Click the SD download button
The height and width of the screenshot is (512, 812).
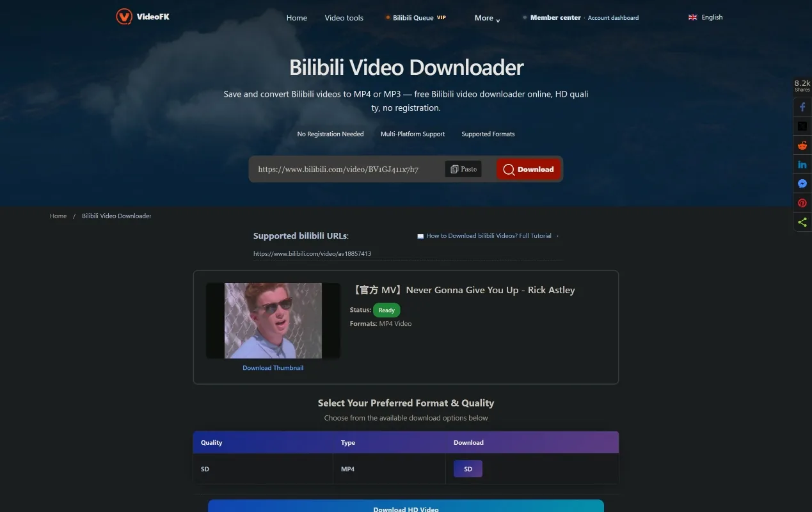tap(468, 469)
